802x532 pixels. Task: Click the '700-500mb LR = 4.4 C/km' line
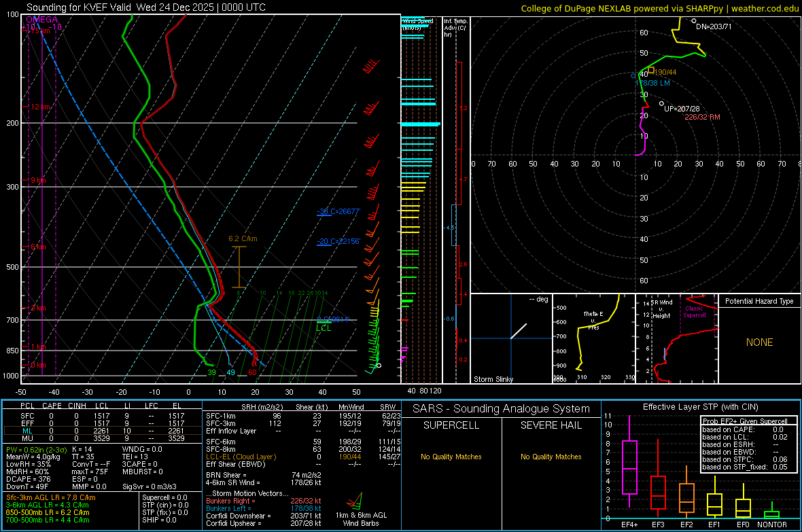click(x=48, y=520)
